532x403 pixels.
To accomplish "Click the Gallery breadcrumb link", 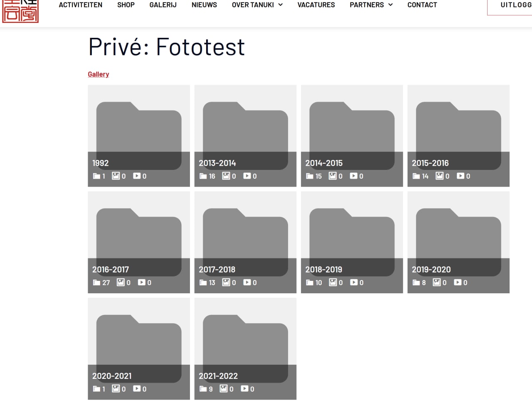I will pos(99,74).
